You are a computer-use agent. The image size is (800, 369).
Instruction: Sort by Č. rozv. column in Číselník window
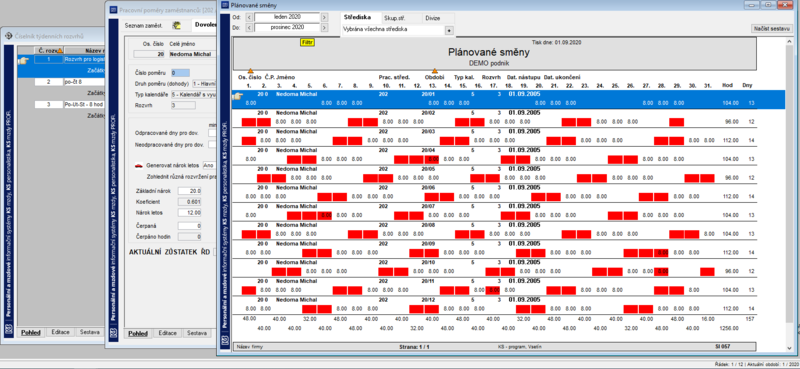coord(49,50)
